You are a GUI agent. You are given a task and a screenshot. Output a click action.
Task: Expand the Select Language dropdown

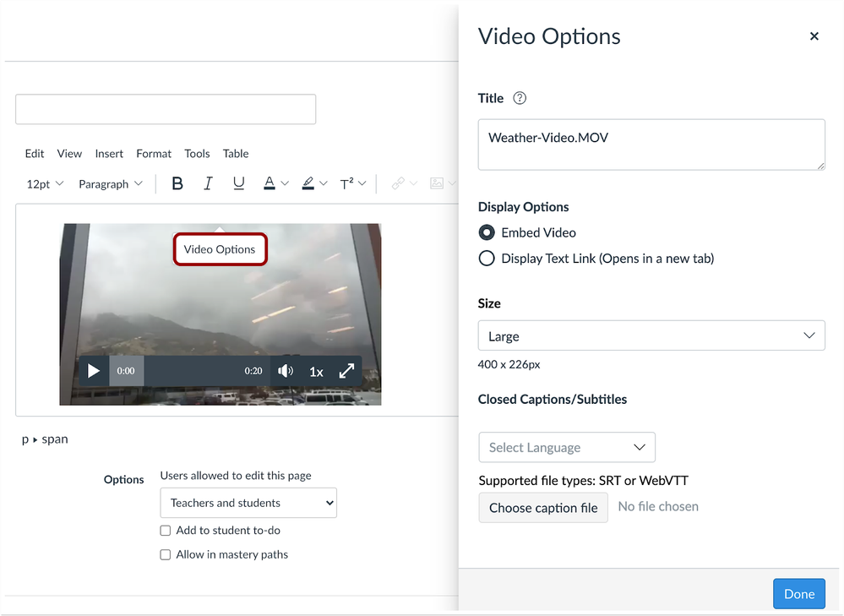tap(566, 447)
